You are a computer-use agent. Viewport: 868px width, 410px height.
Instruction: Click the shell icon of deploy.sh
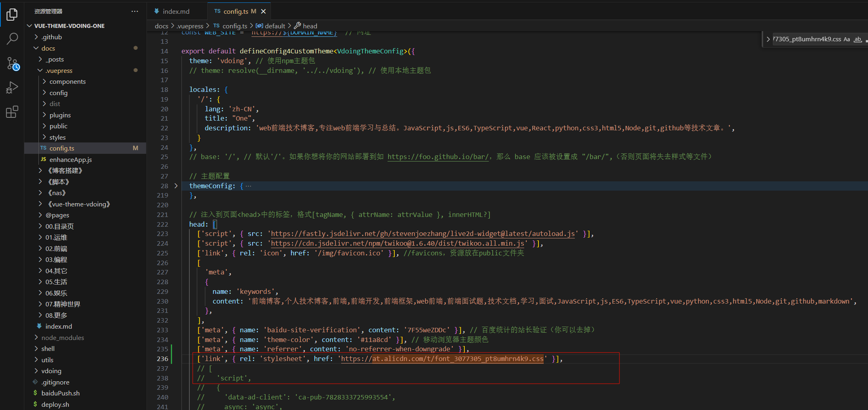click(x=35, y=404)
